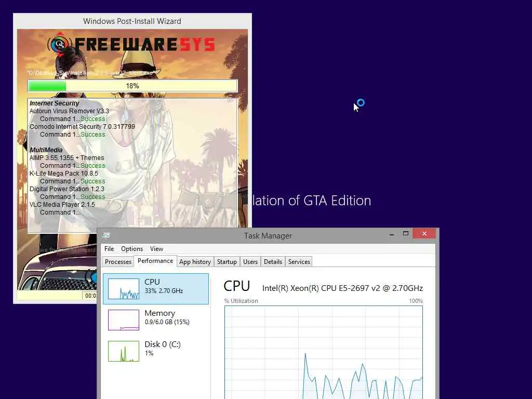
Task: Select the CPU performance item
Action: coord(156,289)
